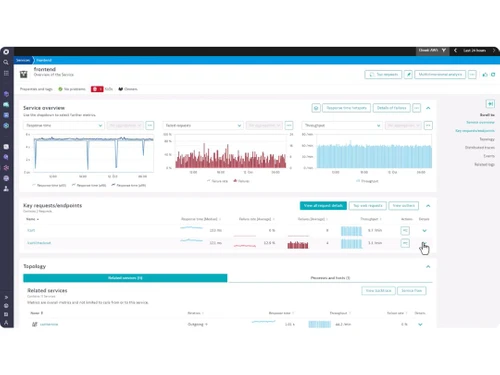The height and width of the screenshot is (375, 500).
Task: Click the Throughput bar chart
Action: 374,151
